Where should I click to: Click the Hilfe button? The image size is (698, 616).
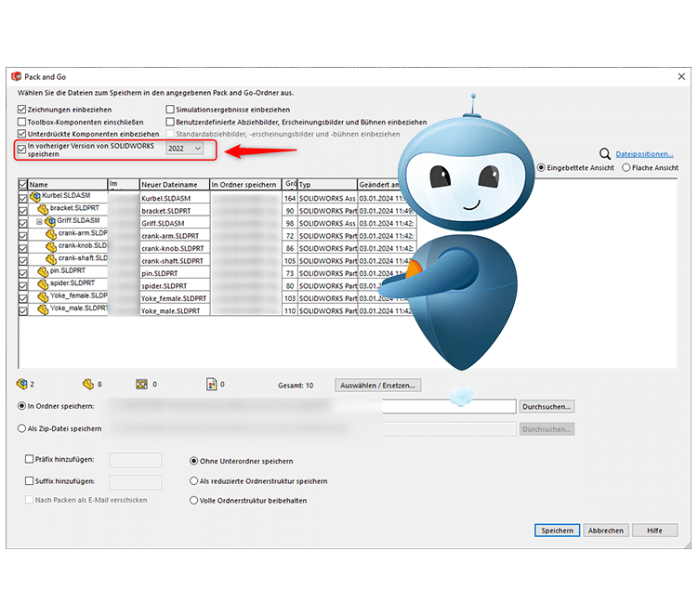coord(655,531)
